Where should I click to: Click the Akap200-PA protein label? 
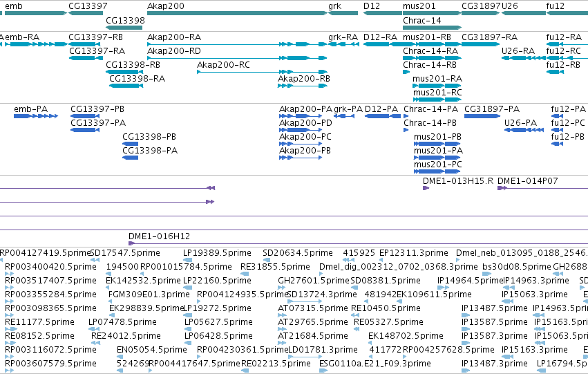pyautogui.click(x=306, y=109)
